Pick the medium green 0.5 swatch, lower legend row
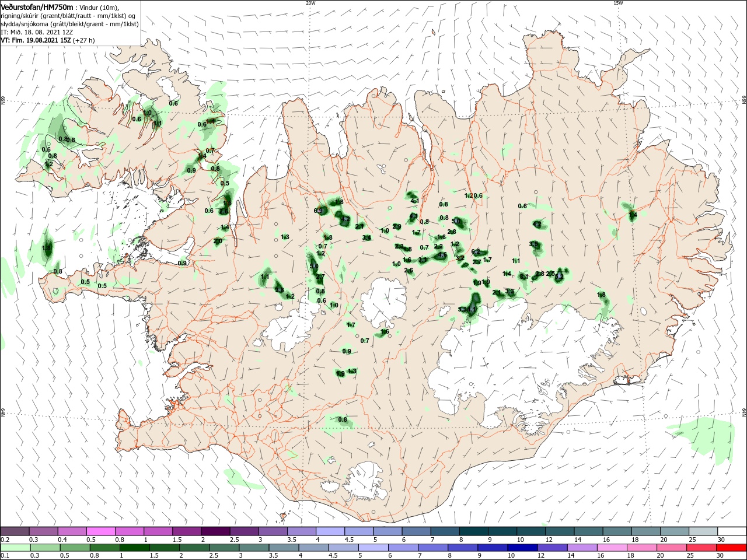The width and height of the screenshot is (747, 560). (x=75, y=548)
